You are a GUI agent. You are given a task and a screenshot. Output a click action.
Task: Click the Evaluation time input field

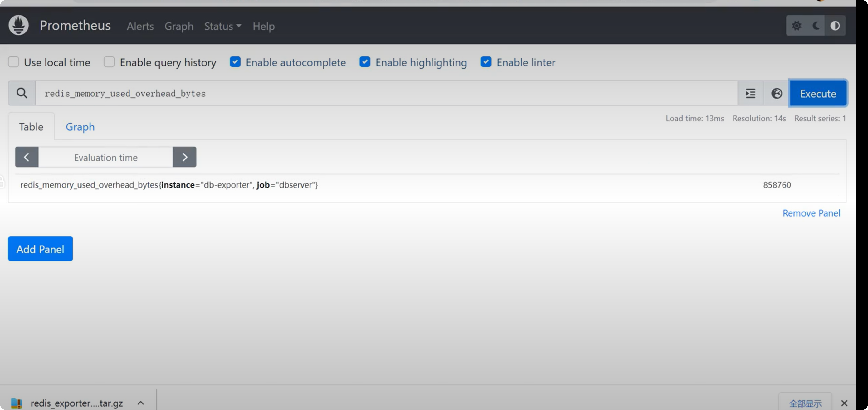(105, 157)
